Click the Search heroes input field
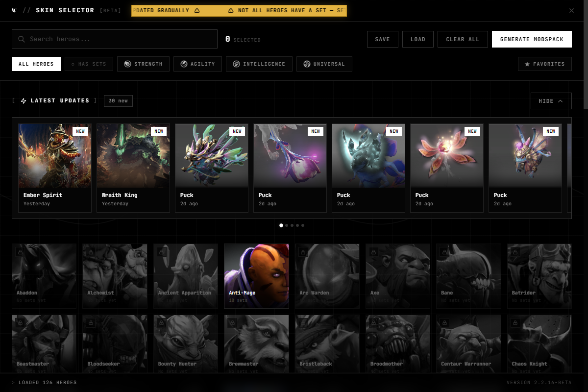This screenshot has height=392, width=588. tap(115, 39)
